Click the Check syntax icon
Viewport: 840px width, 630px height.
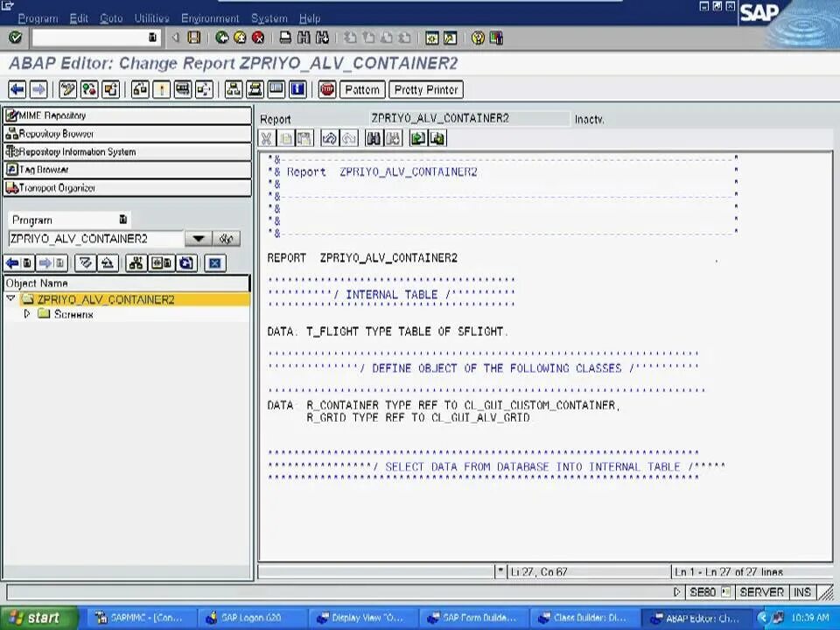(x=140, y=89)
